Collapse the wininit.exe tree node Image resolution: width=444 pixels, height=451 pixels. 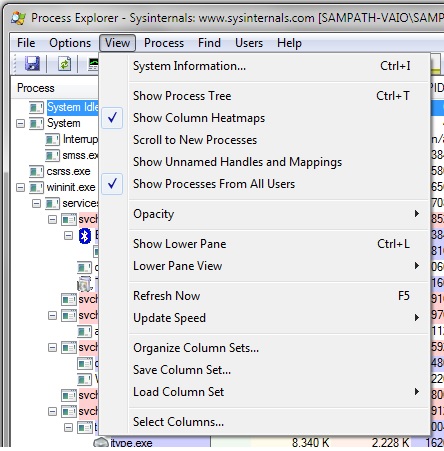[x=20, y=188]
